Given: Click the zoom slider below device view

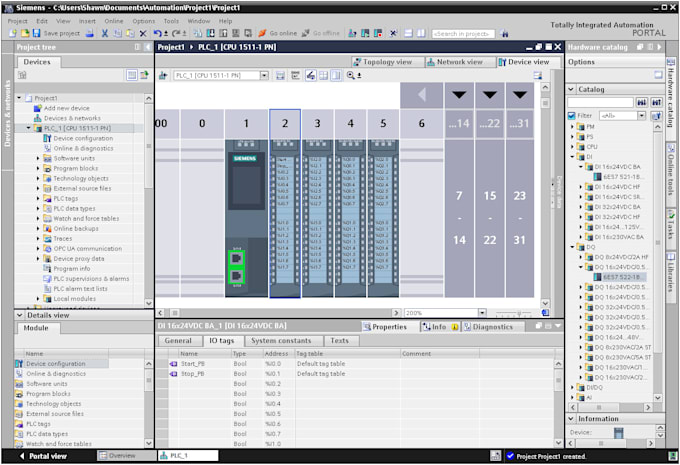Looking at the screenshot, I should (x=516, y=313).
